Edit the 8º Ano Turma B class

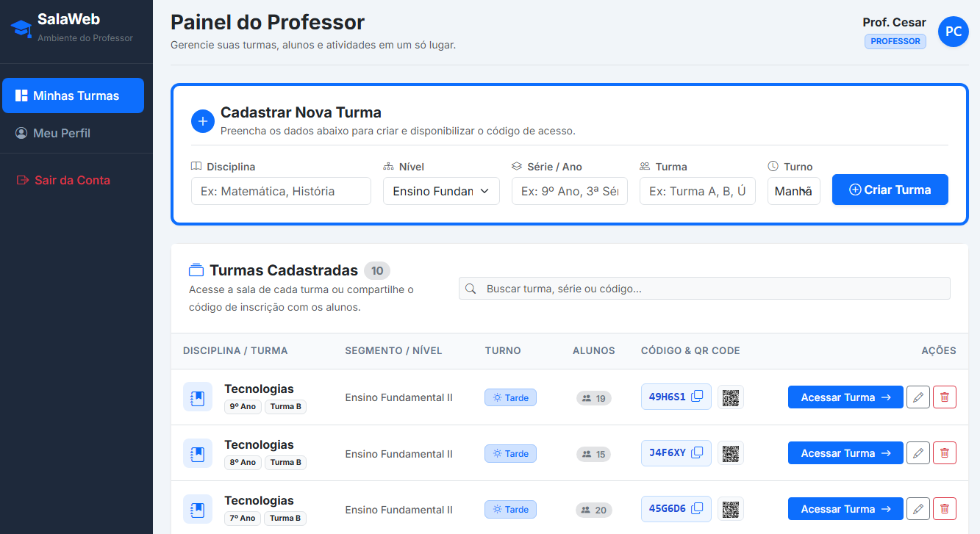(x=918, y=453)
